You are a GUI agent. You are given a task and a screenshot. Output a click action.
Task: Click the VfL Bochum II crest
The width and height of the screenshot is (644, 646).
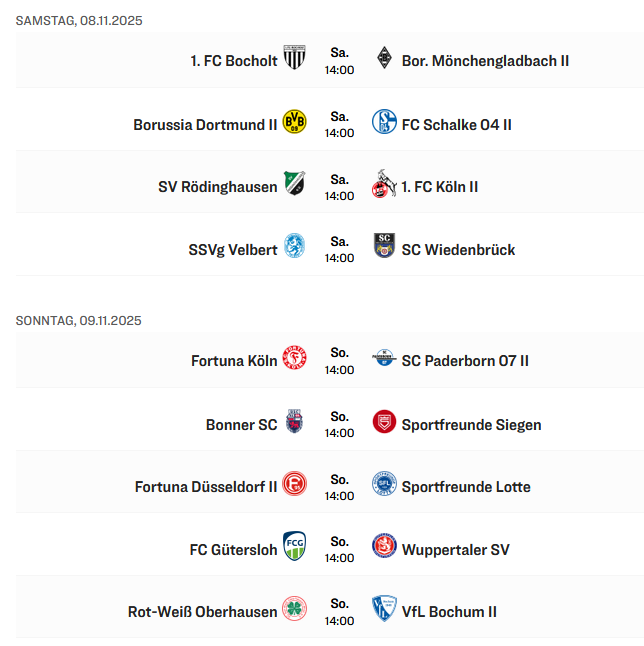click(384, 610)
